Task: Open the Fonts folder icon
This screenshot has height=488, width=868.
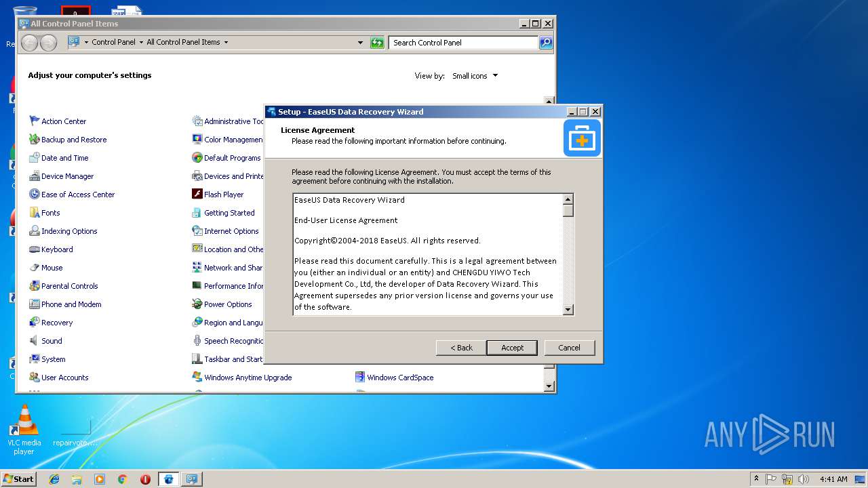Action: 35,213
